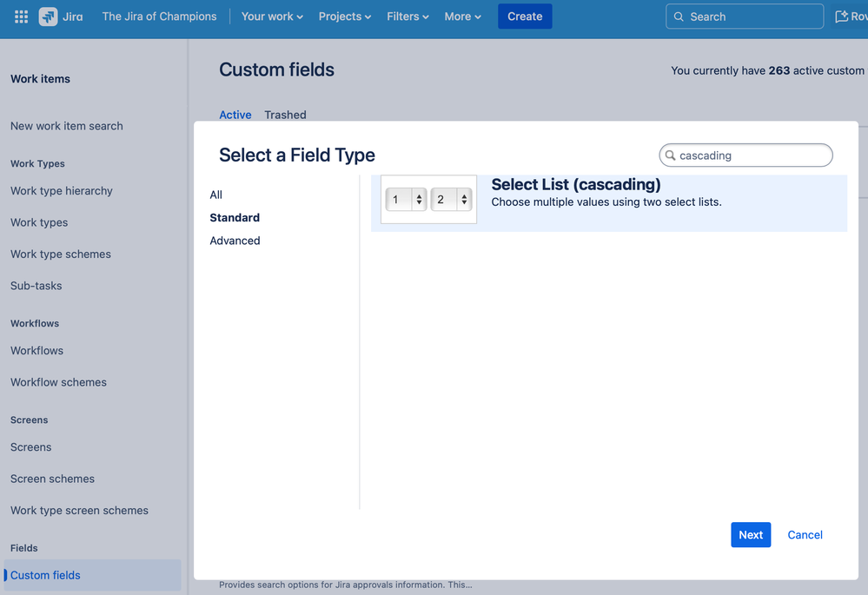
Task: Open Sub-tasks settings
Action: click(36, 286)
